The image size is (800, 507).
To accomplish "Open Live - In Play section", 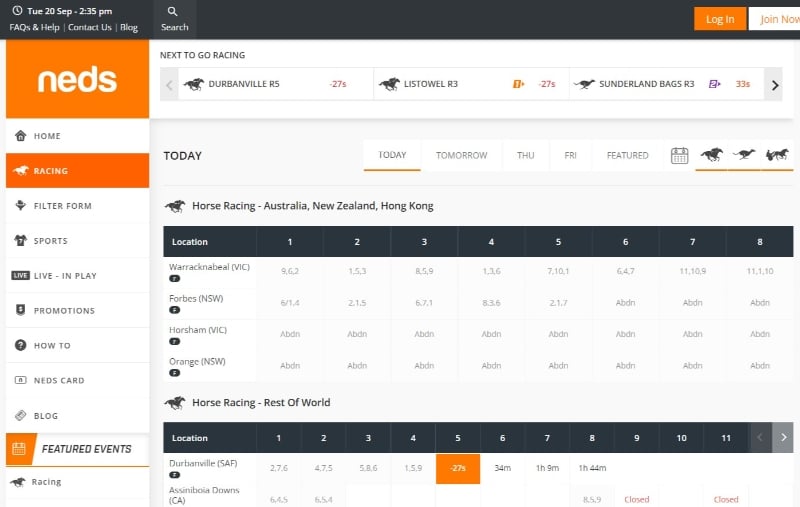I will pyautogui.click(x=78, y=275).
